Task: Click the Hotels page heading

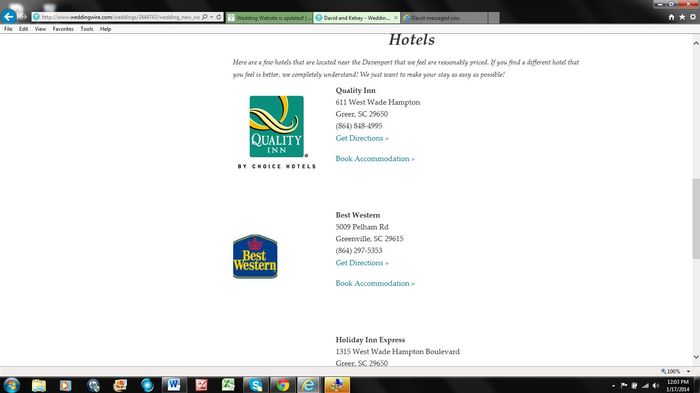Action: pyautogui.click(x=412, y=40)
